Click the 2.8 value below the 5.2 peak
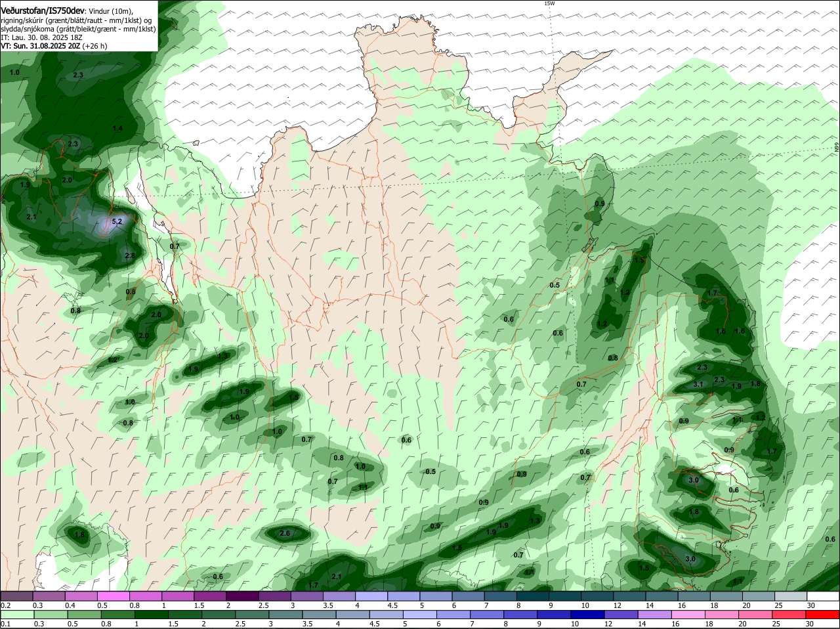The image size is (840, 629). [x=130, y=256]
